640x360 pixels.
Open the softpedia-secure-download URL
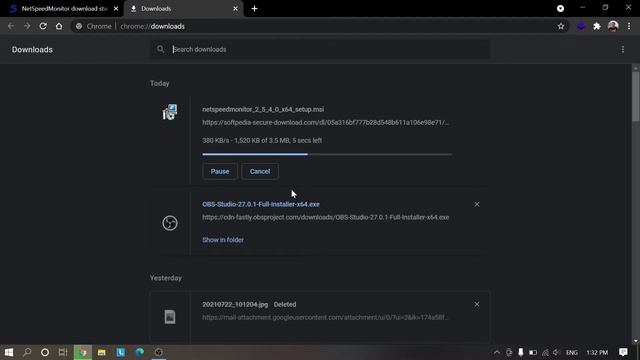coord(325,122)
